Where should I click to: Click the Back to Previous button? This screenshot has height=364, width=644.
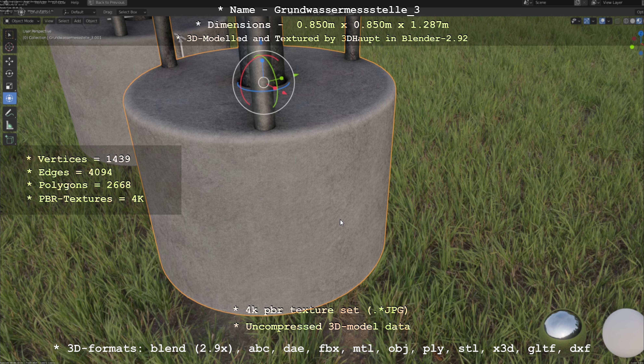(107, 2)
